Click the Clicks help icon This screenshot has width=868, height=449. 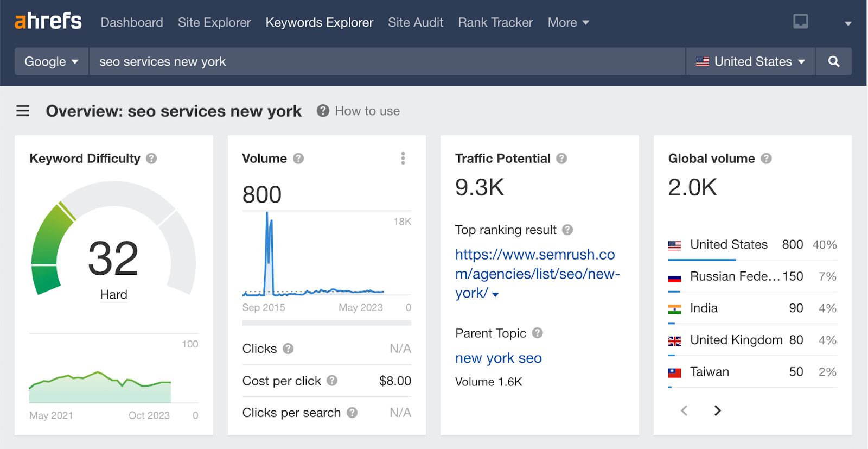(288, 349)
